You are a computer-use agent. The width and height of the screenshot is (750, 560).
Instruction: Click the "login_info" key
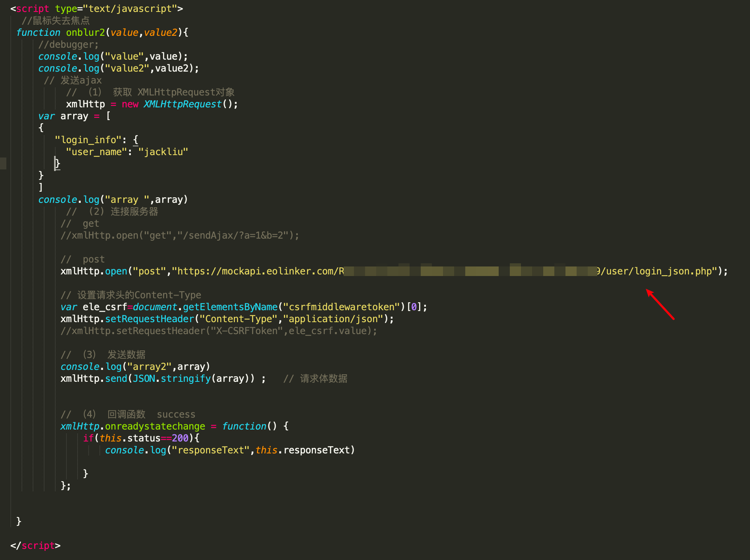(88, 140)
